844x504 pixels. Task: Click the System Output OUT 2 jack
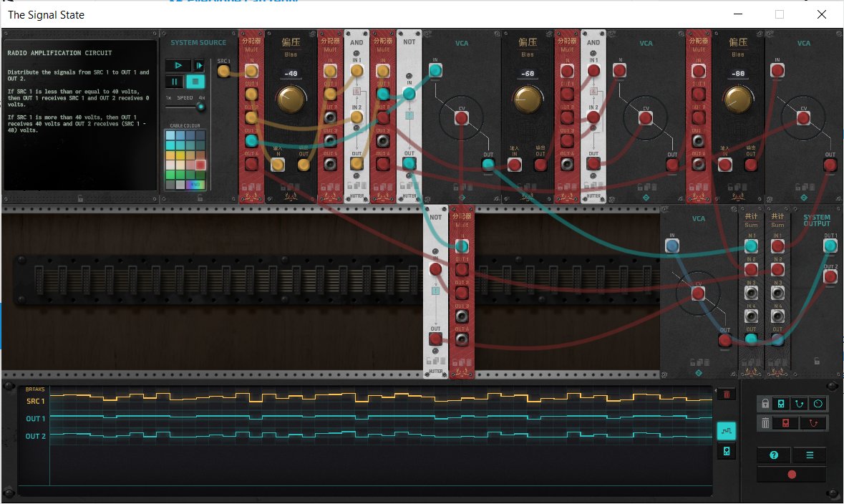coord(830,277)
